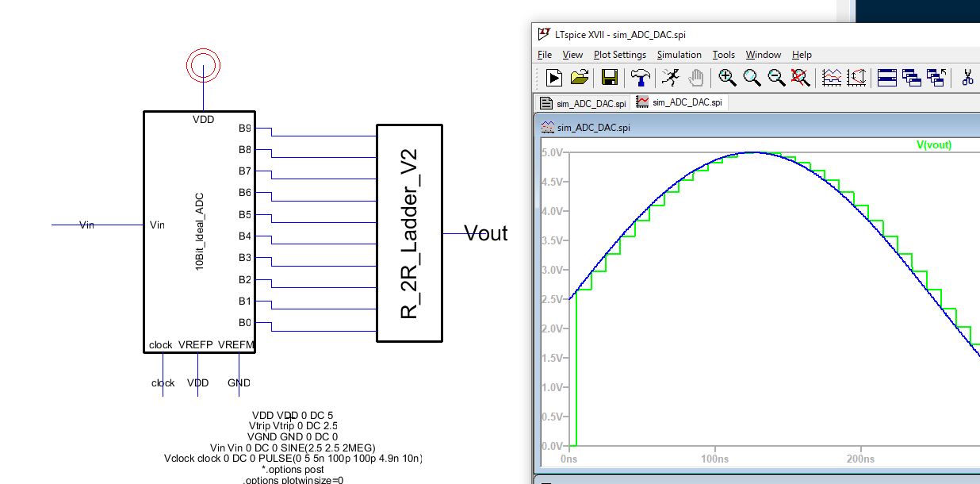Zoom to fit using the crossed-out magnifier
This screenshot has height=484, width=980.
[801, 77]
